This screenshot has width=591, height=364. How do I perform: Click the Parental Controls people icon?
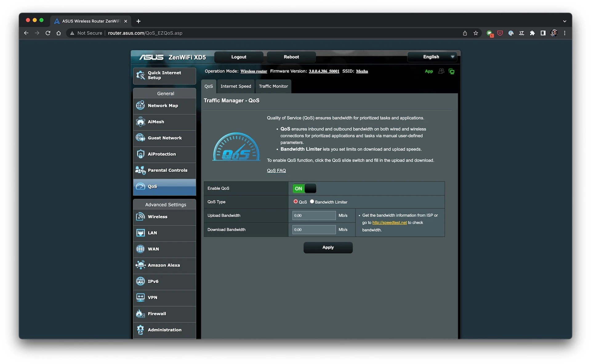[x=140, y=170]
